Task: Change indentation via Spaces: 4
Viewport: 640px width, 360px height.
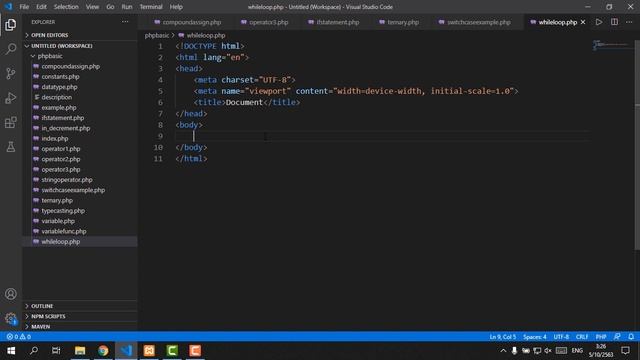Action: click(x=535, y=337)
